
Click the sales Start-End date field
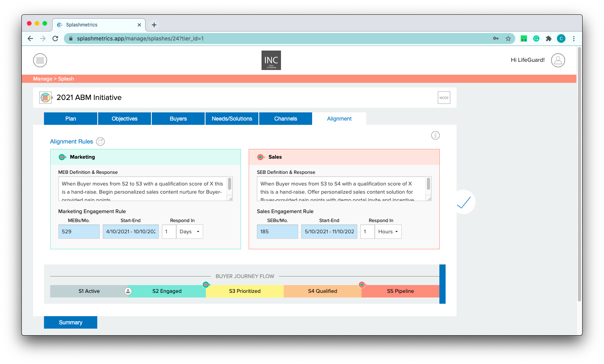click(329, 231)
